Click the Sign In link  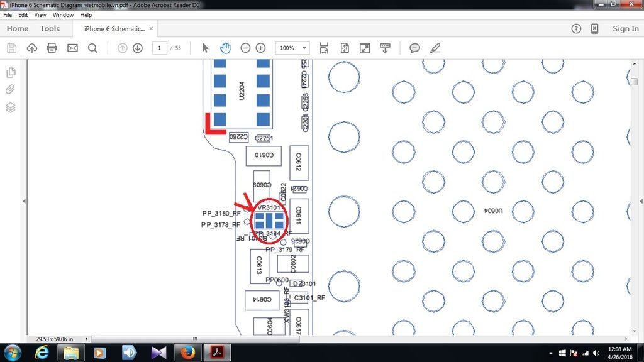coord(625,28)
